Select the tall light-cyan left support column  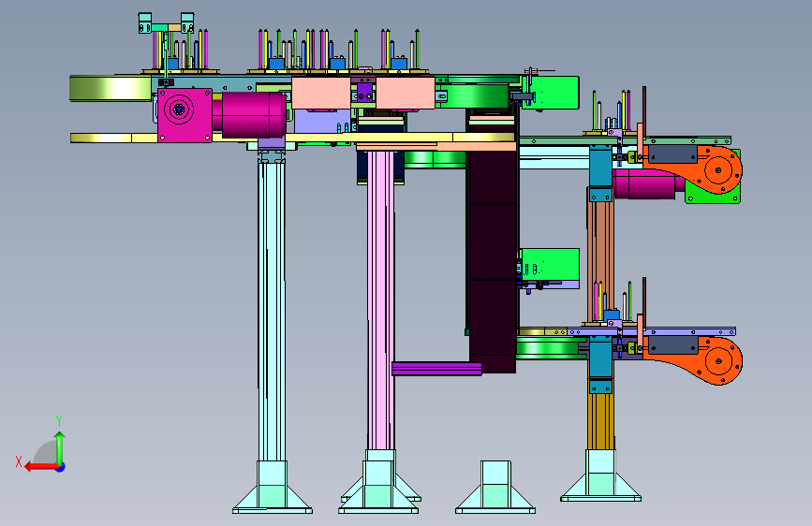click(272, 311)
